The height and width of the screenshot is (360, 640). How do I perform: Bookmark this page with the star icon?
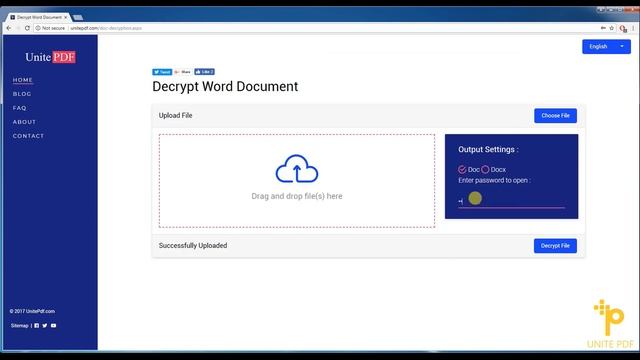[x=611, y=28]
